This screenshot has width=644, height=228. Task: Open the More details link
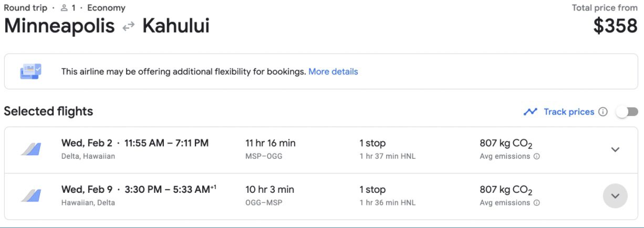coord(333,71)
